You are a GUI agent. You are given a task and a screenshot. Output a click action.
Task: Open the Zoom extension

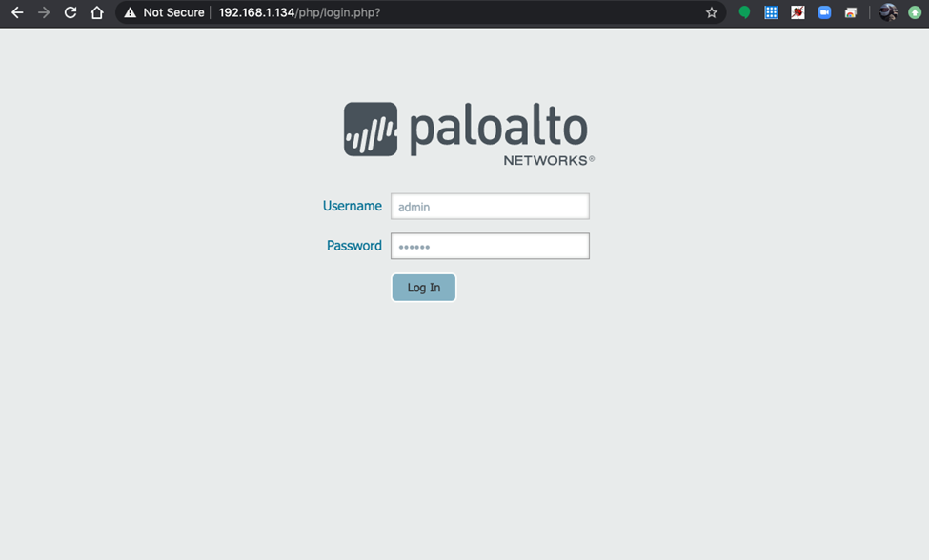[x=823, y=12]
